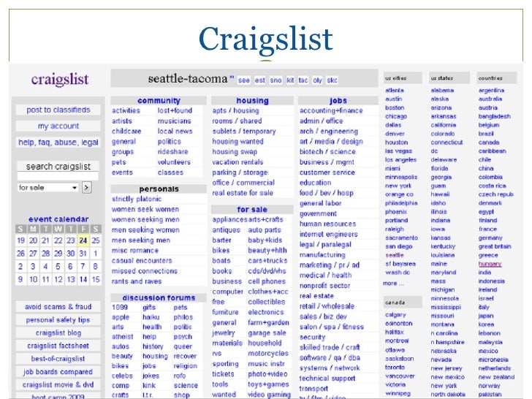Open the personals section header
Viewport: 532px width, 399px height.
click(159, 189)
